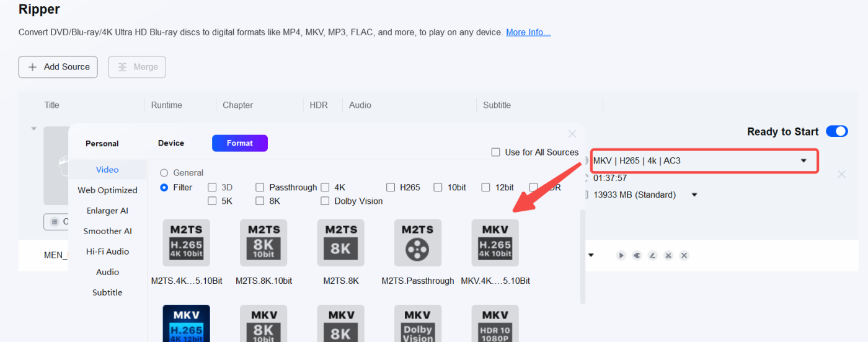868x342 pixels.
Task: Tick the 12bit filter checkbox
Action: click(485, 187)
